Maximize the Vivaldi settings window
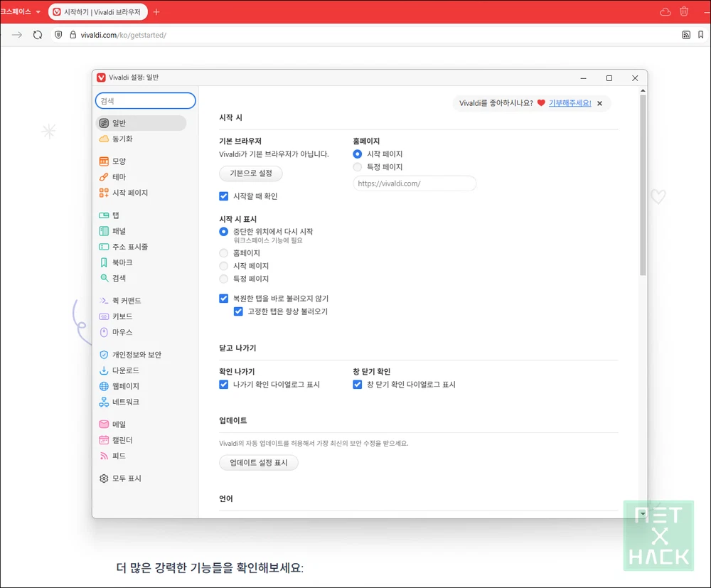 point(609,78)
